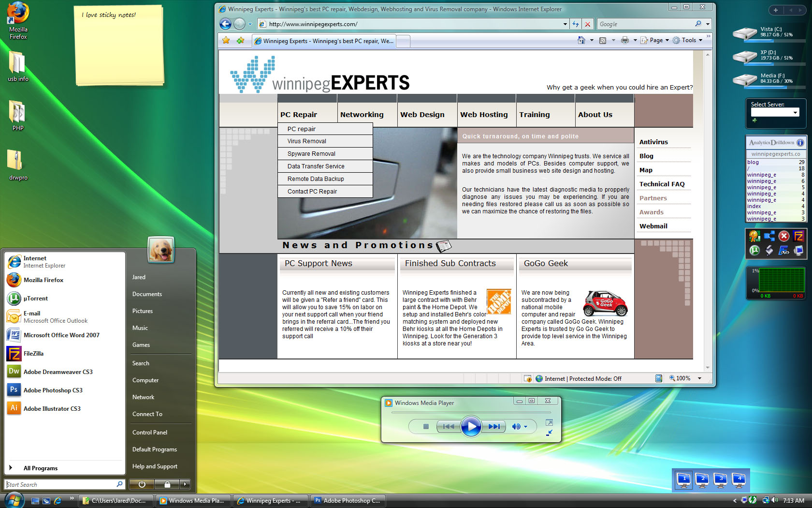Launch Adobe Photoshop CS3 from Start menu

(53, 390)
